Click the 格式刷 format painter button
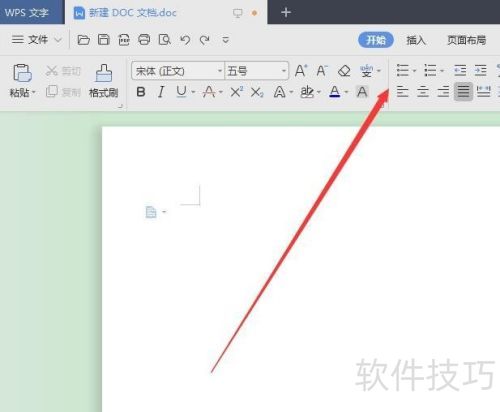The image size is (500, 412). [x=103, y=81]
